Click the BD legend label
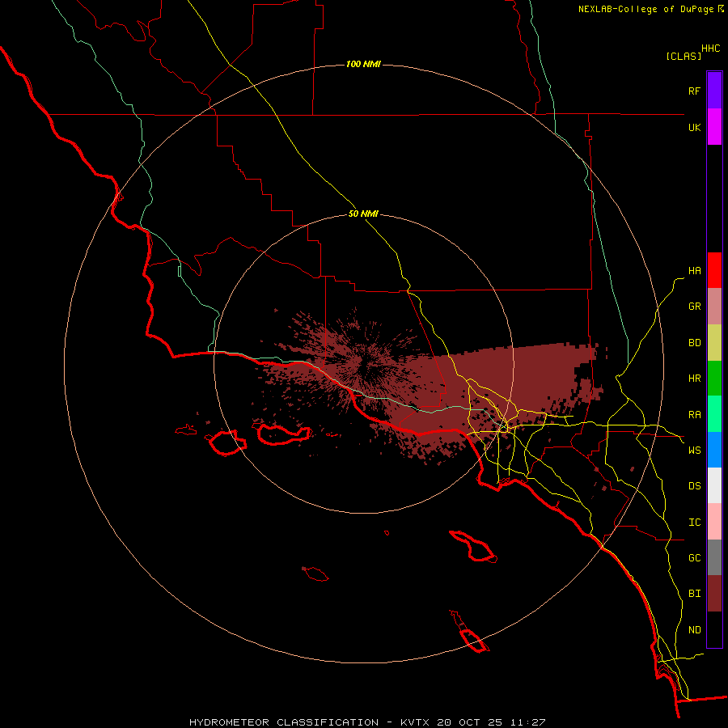728x728 pixels. pos(694,343)
